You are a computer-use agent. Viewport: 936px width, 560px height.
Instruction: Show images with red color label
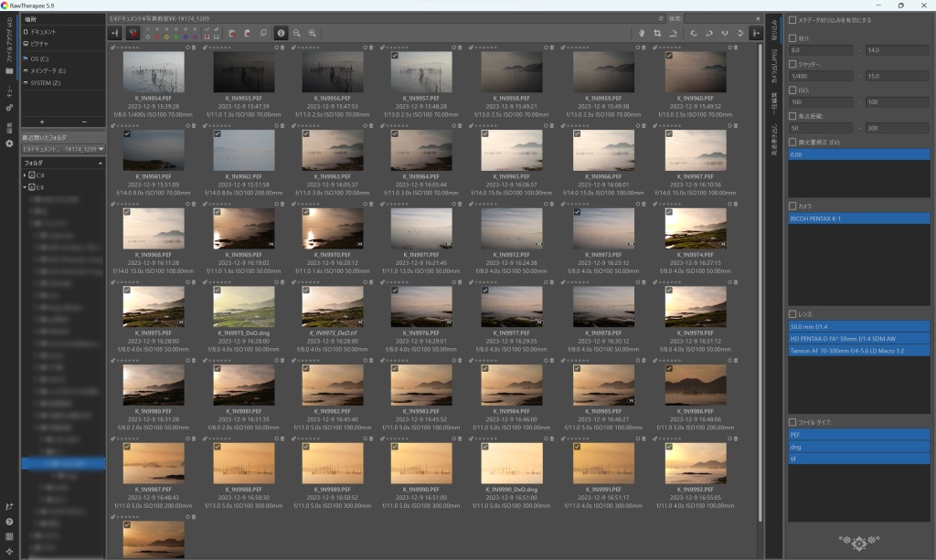pos(157,37)
